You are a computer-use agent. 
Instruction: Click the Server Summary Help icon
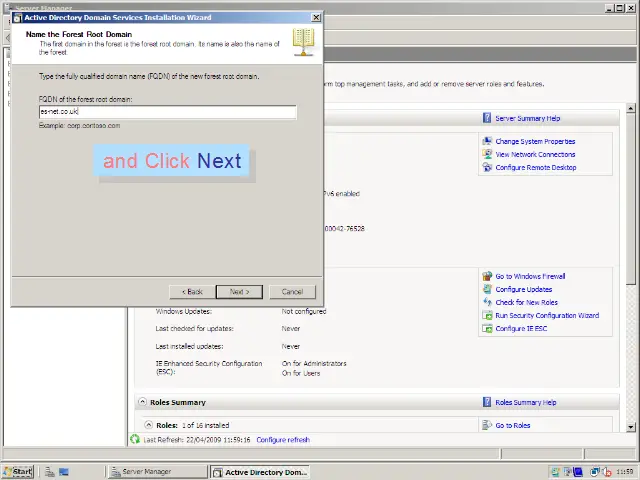487,118
